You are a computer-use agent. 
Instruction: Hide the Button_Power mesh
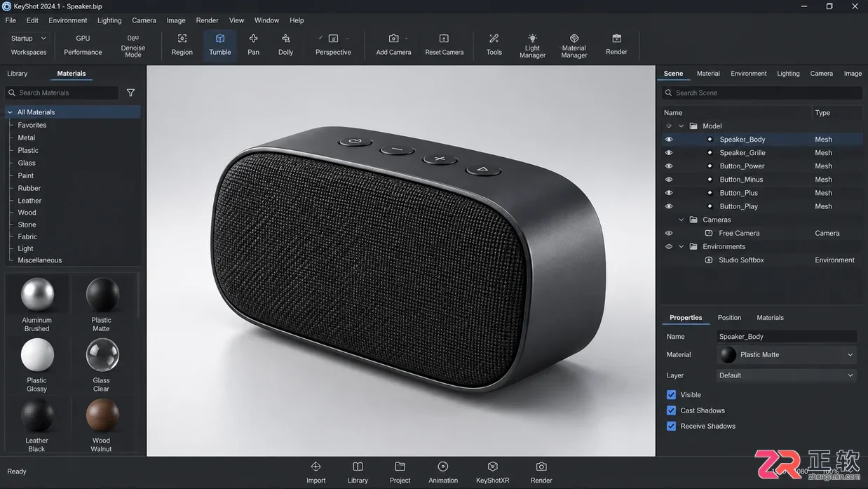tap(669, 166)
